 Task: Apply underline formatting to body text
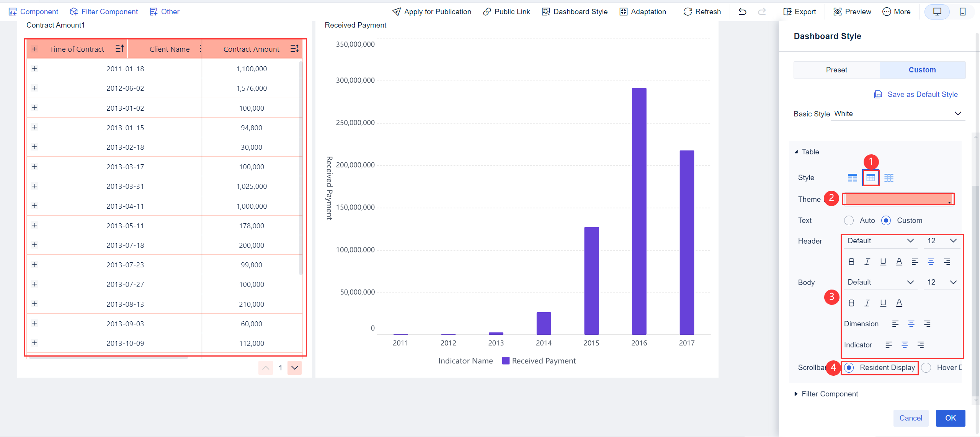pos(883,303)
